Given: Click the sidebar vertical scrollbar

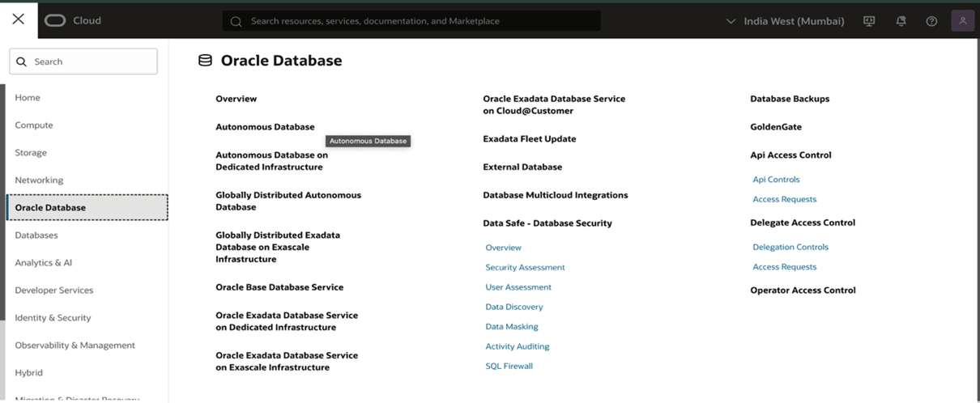Looking at the screenshot, I should (2, 202).
